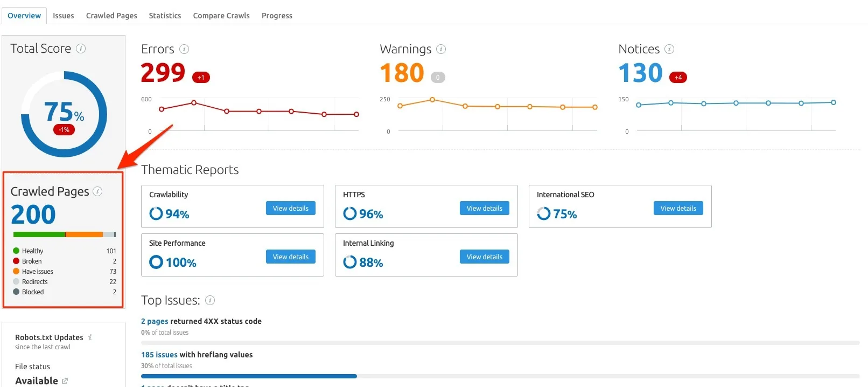
Task: Go to the Statistics tab
Action: coord(165,16)
